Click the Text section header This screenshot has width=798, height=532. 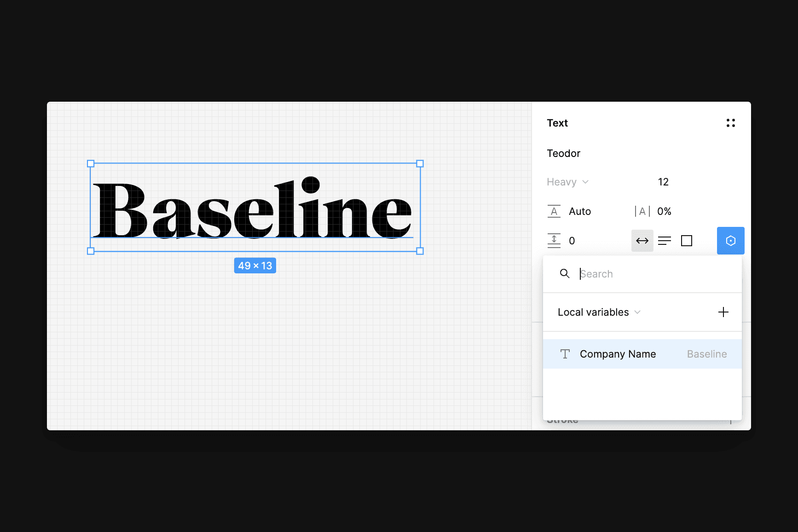[x=557, y=123]
